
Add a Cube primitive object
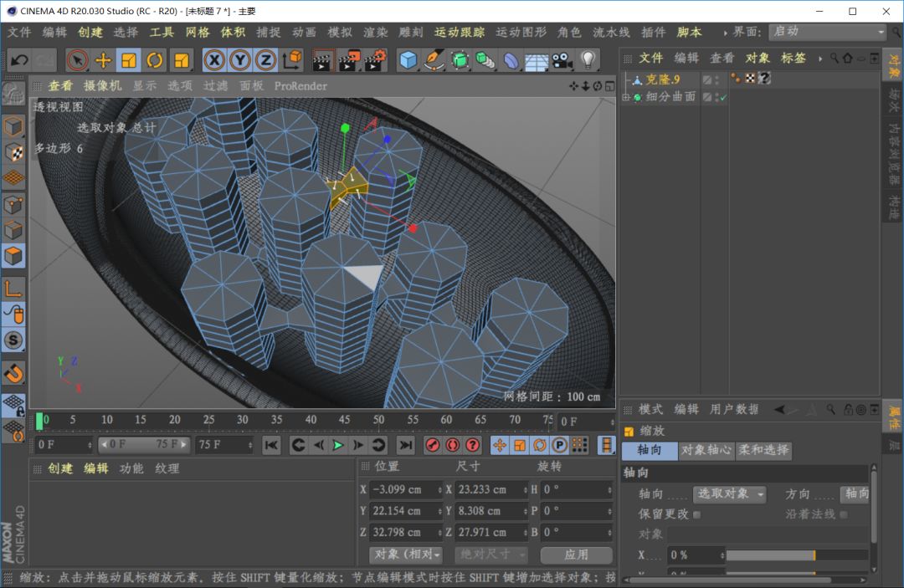coord(408,60)
